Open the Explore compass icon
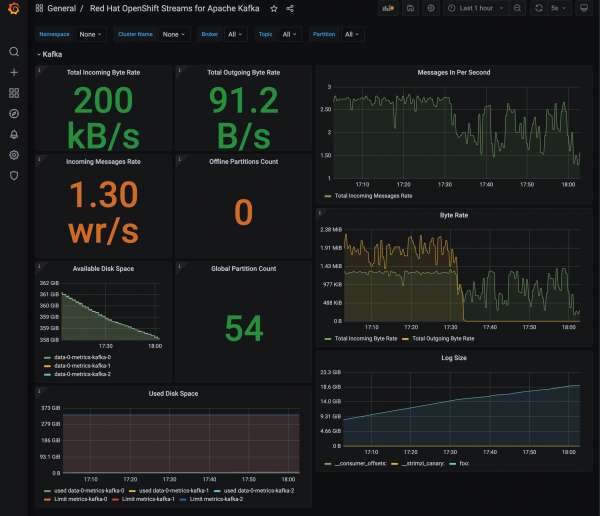600x516 pixels. 13,113
